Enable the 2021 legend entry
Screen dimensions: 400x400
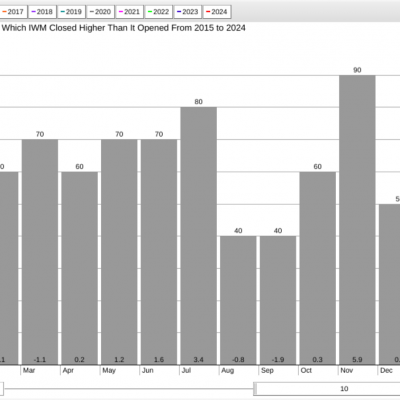(130, 12)
